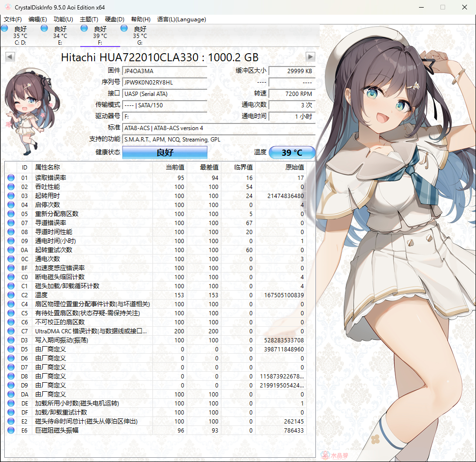476x462 pixels.
Task: Click the CrystalDiskInfo app icon in title bar
Action: coord(8,7)
